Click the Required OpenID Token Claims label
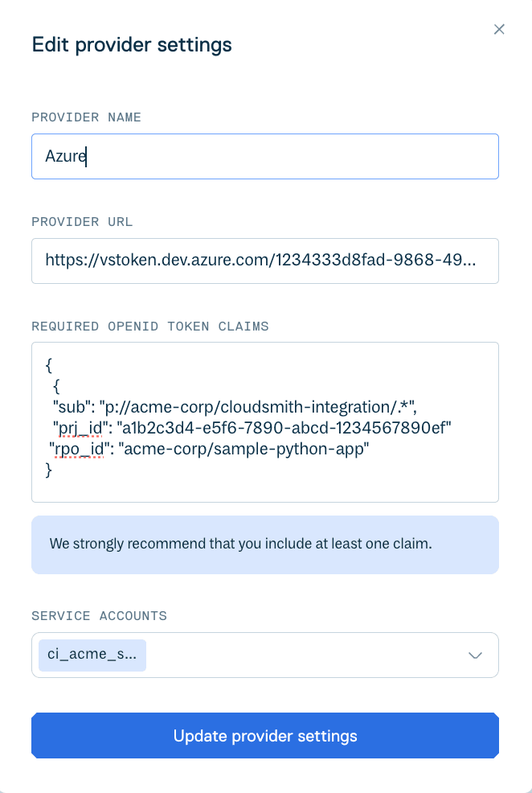Viewport: 532px width, 793px height. tap(149, 327)
